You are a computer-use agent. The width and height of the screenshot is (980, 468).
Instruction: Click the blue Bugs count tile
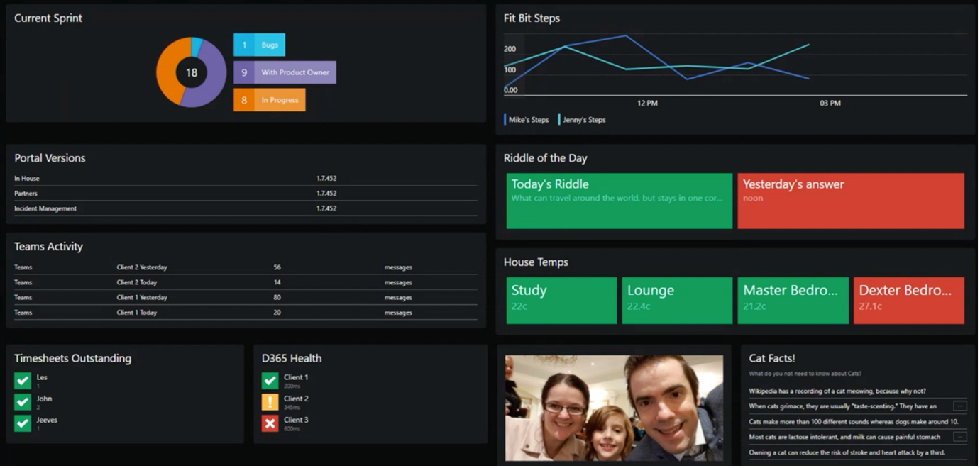click(259, 44)
